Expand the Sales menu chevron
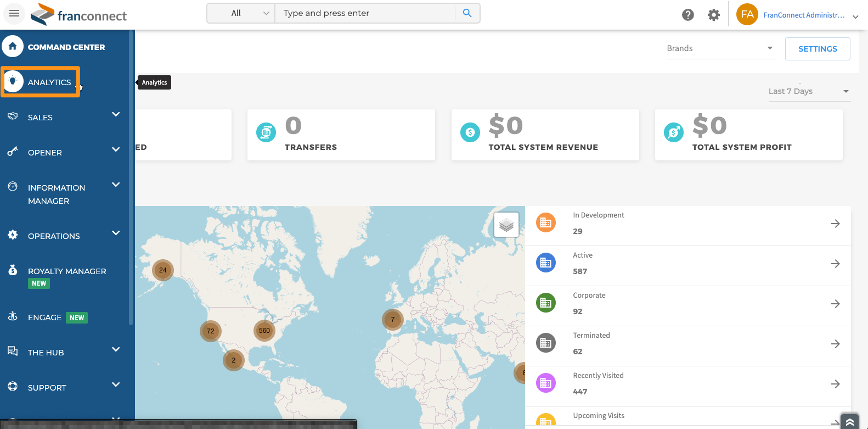The height and width of the screenshot is (429, 868). click(x=116, y=114)
